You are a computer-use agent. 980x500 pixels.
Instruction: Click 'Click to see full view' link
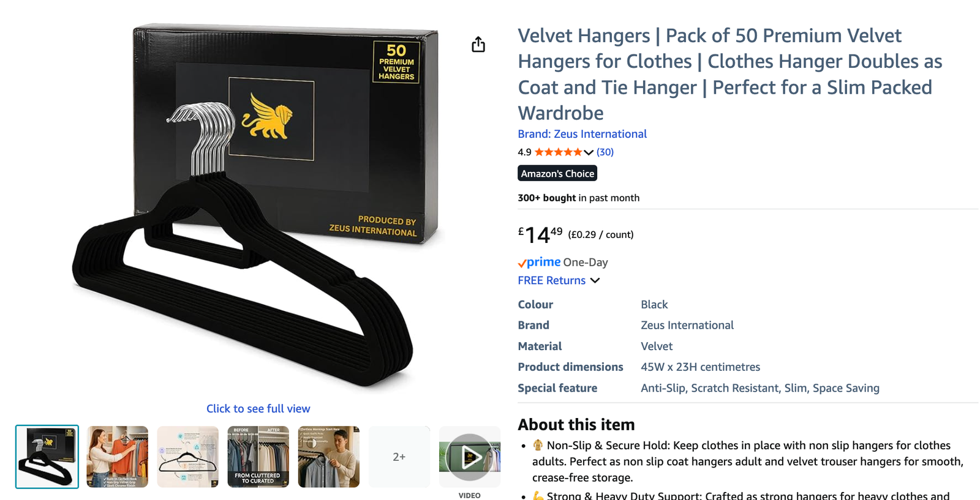[258, 409]
